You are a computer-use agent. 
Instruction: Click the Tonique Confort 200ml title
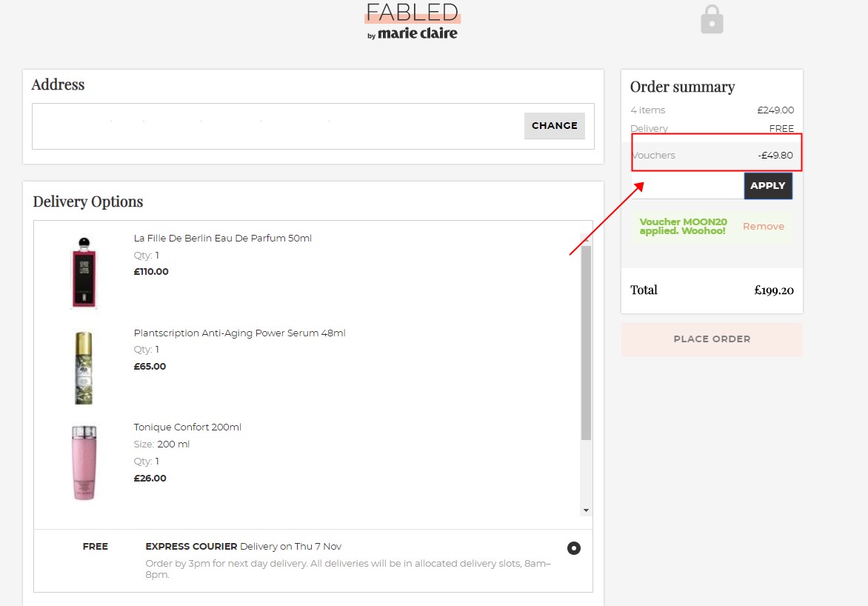point(187,427)
